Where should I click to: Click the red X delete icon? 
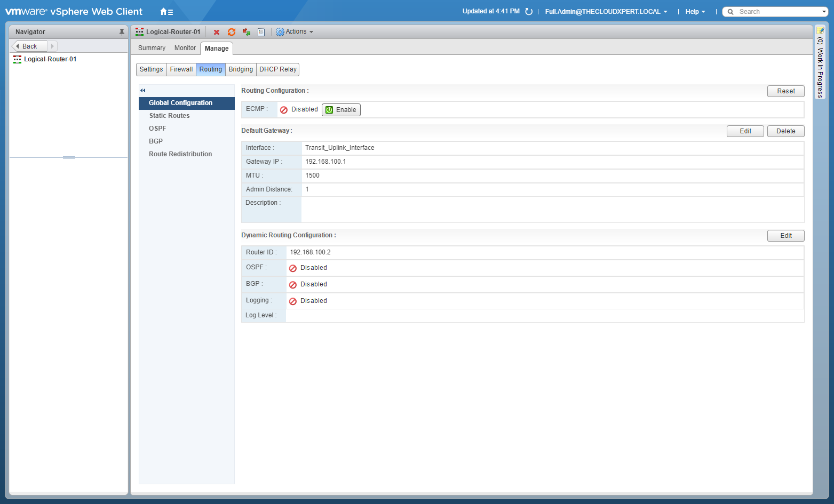(217, 32)
